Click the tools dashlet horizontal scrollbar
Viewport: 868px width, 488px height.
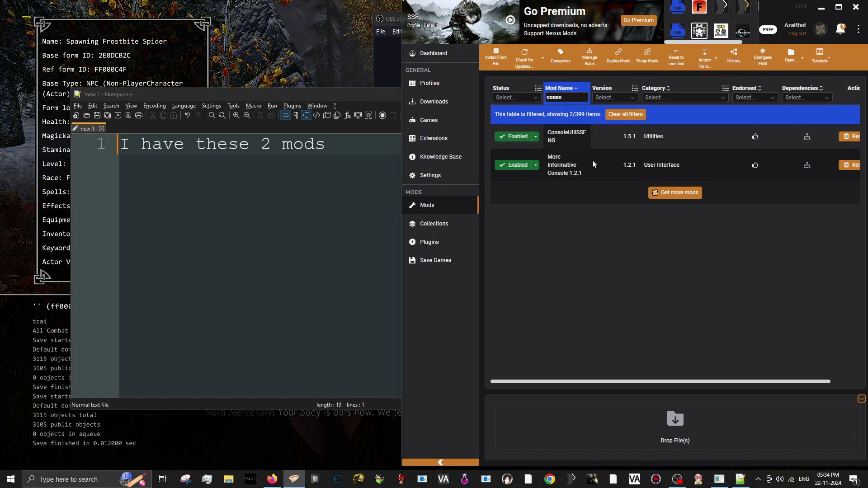point(703,42)
